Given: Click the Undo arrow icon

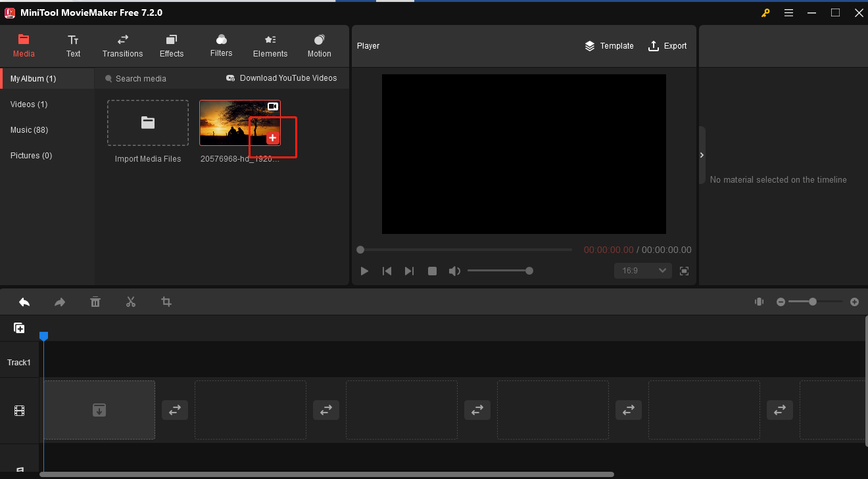Looking at the screenshot, I should [x=24, y=302].
